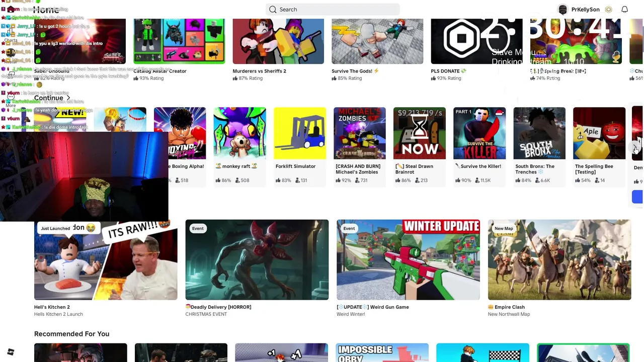The width and height of the screenshot is (644, 362).
Task: Open the Robux coin icon
Action: click(608, 9)
